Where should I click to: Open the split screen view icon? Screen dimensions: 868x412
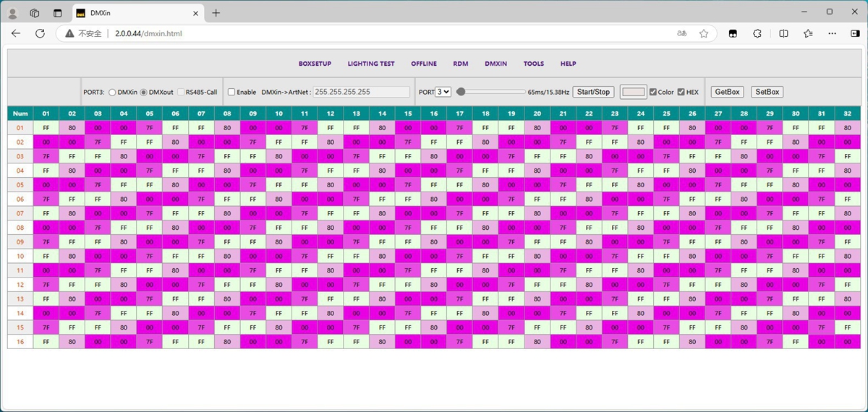tap(783, 33)
